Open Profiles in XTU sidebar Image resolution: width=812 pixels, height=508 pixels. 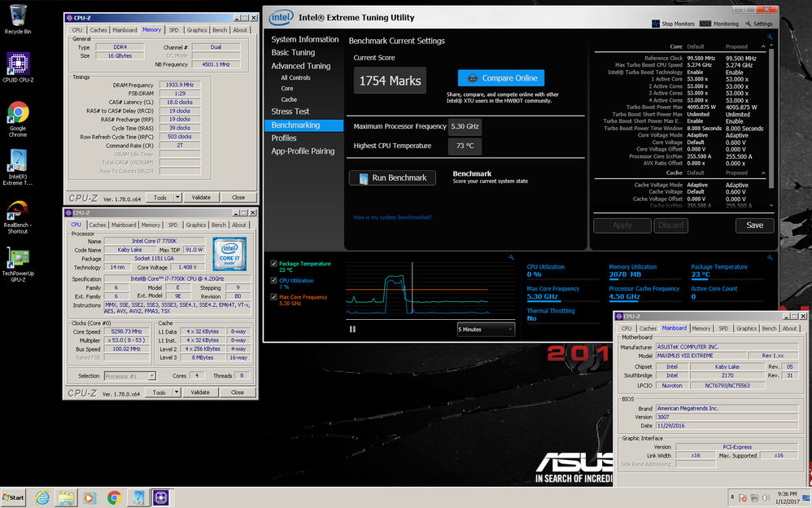[x=284, y=138]
